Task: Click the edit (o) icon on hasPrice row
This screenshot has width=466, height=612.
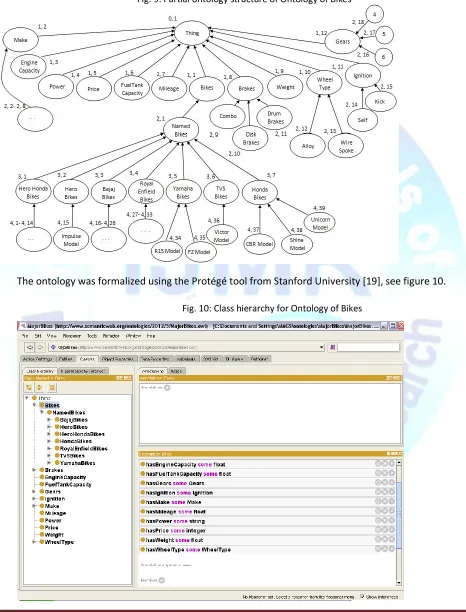Action: click(x=391, y=530)
